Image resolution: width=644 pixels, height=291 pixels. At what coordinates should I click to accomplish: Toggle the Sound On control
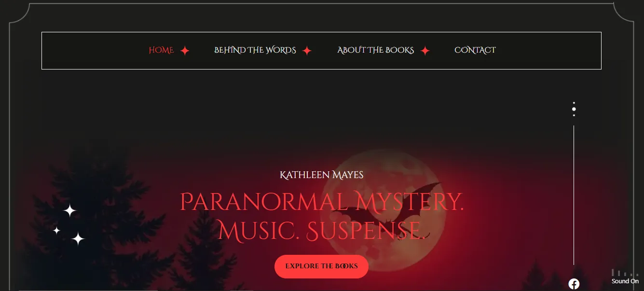[x=625, y=281]
